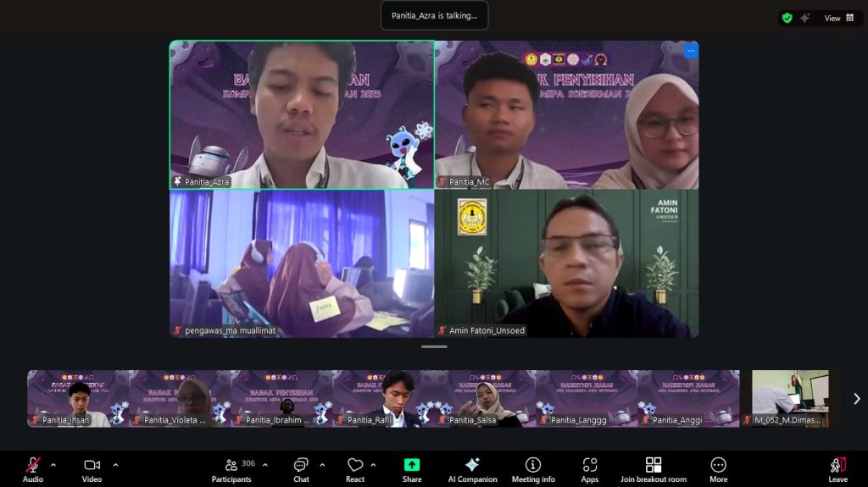
Task: Expand video options arrow next to Video
Action: 115,464
